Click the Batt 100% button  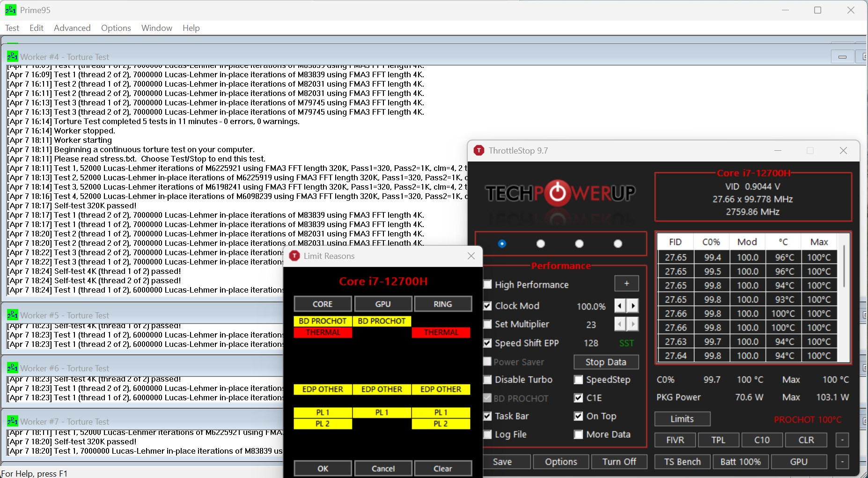(741, 462)
